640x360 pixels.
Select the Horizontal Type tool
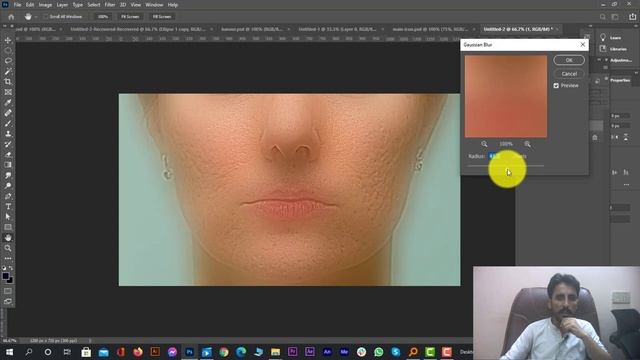(x=8, y=207)
